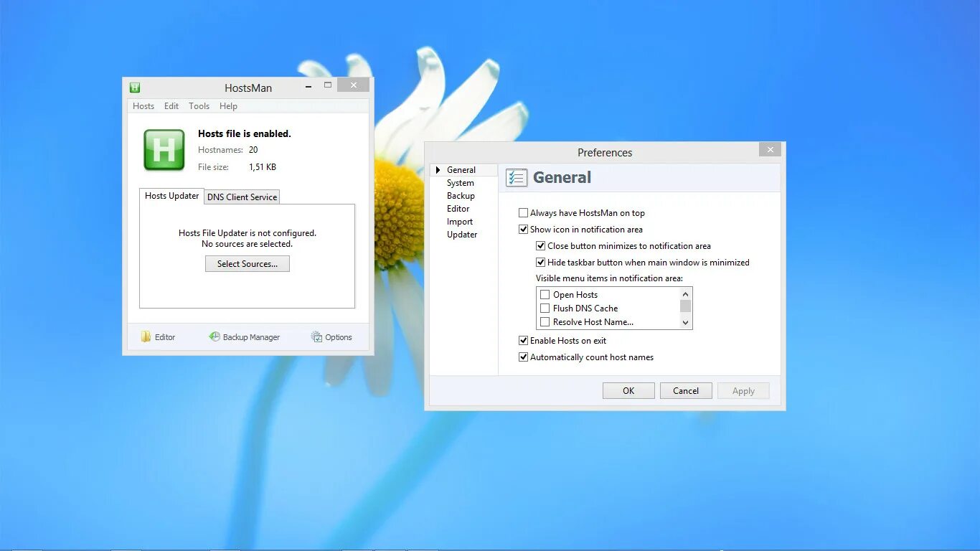Image resolution: width=980 pixels, height=551 pixels.
Task: Select the Updater preferences category
Action: [461, 234]
